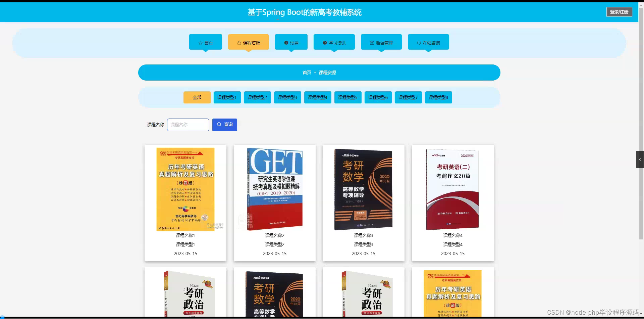Select the 全部 category filter

click(197, 97)
